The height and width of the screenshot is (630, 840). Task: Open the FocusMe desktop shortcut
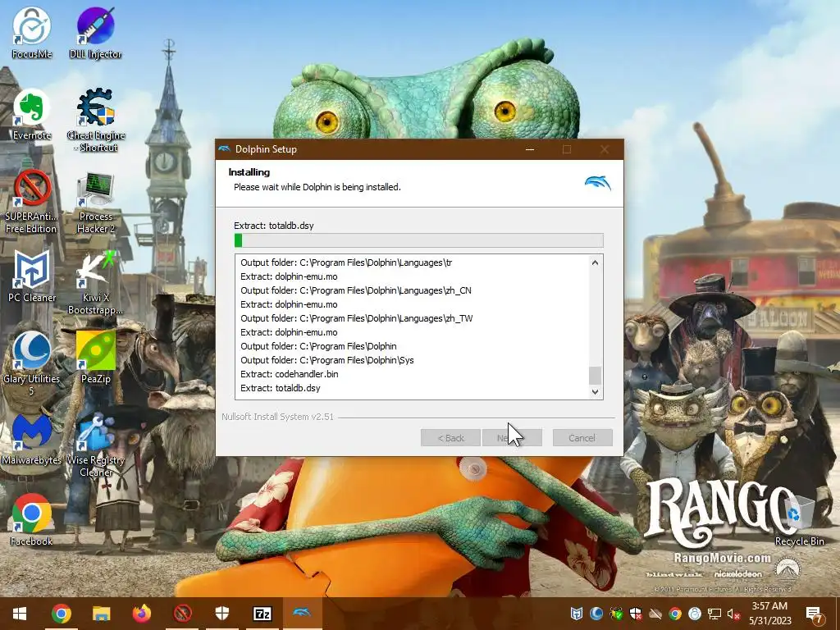tap(32, 32)
